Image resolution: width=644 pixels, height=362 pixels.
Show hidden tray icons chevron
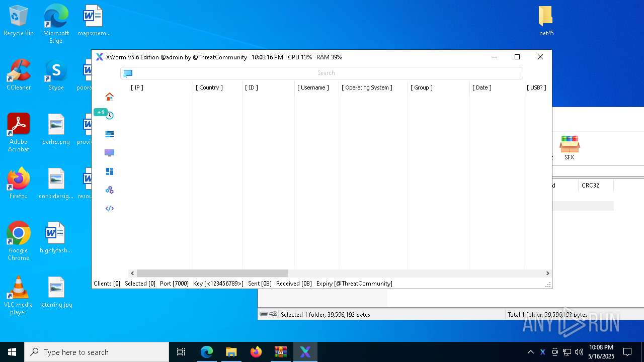click(x=530, y=352)
